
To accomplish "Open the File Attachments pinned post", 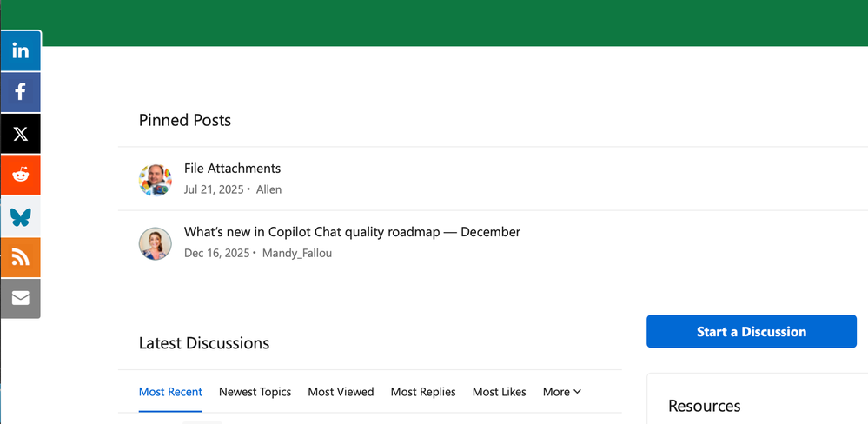I will 232,169.
